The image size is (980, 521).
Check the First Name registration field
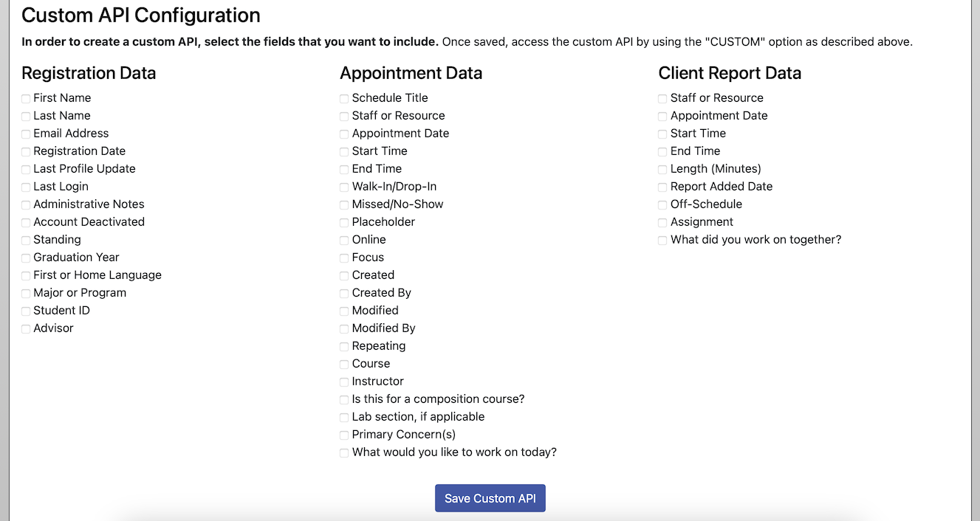tap(26, 98)
